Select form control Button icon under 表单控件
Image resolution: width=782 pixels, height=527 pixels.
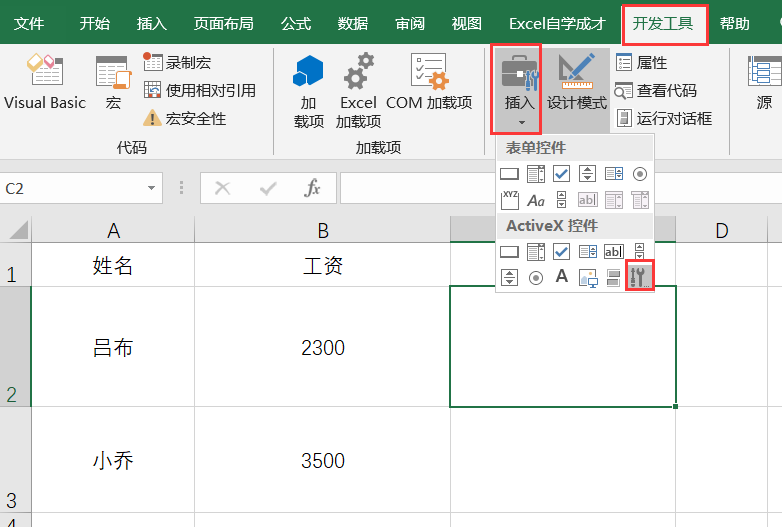[509, 174]
